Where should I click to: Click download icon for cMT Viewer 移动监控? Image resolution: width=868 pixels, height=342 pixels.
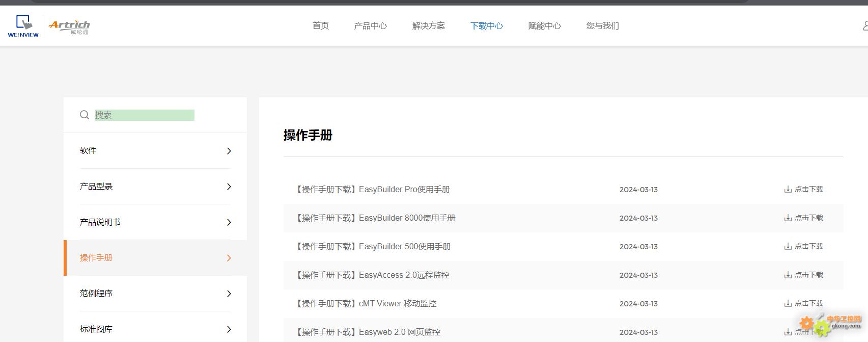pos(788,303)
